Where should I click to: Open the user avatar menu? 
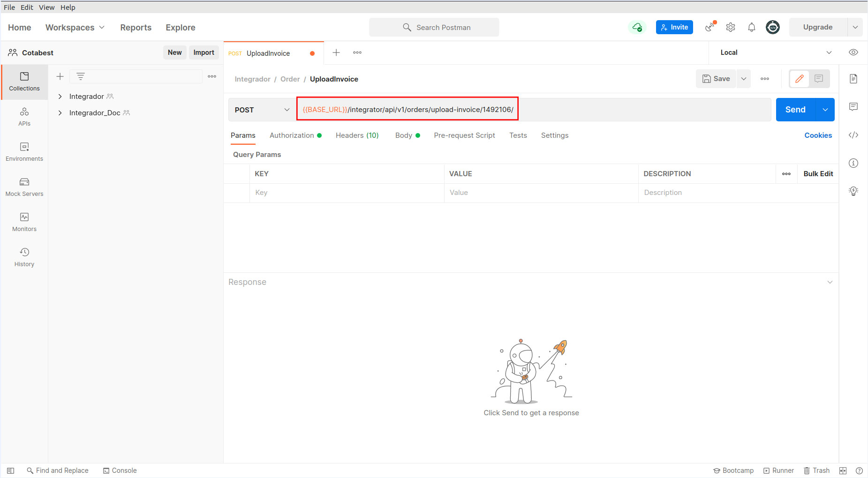773,27
